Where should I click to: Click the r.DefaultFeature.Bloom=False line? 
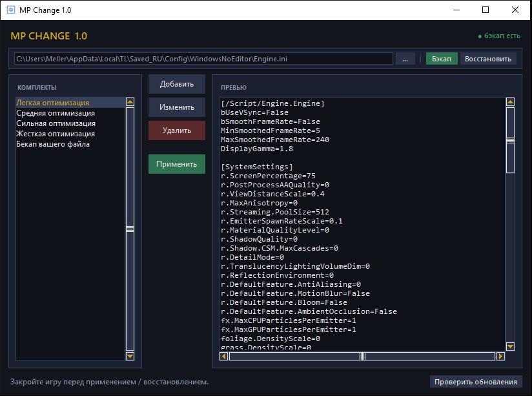(x=284, y=302)
